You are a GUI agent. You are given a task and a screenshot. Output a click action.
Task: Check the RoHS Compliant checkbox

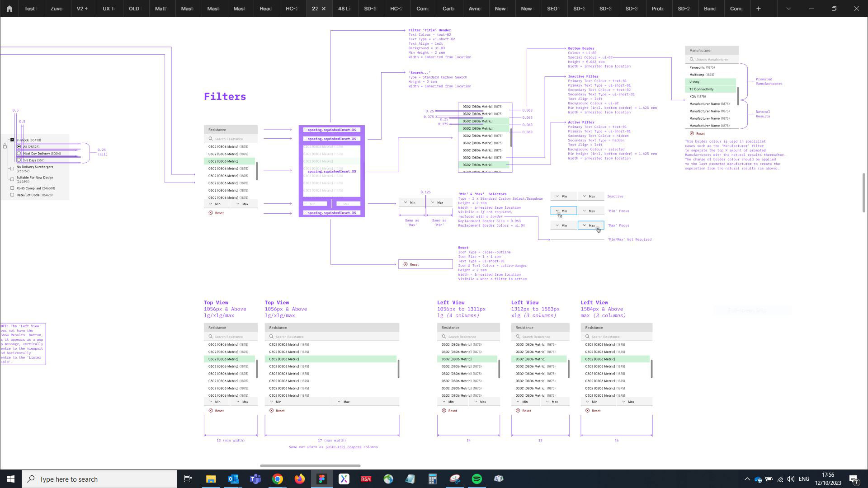tap(12, 188)
